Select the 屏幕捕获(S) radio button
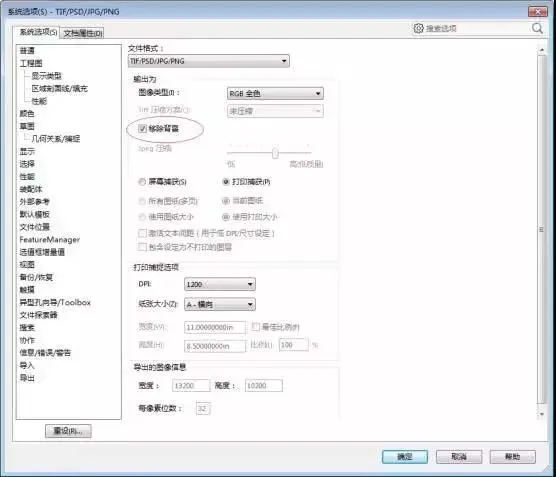 pyautogui.click(x=142, y=182)
